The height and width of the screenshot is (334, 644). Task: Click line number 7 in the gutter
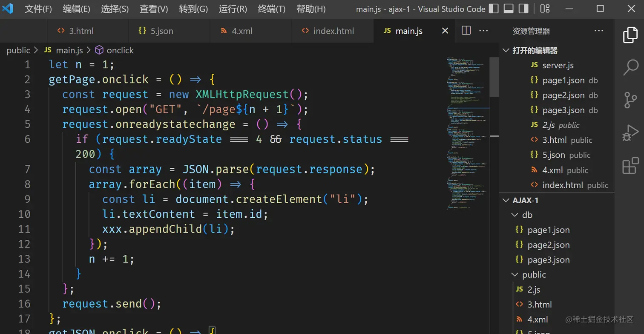[26, 169]
